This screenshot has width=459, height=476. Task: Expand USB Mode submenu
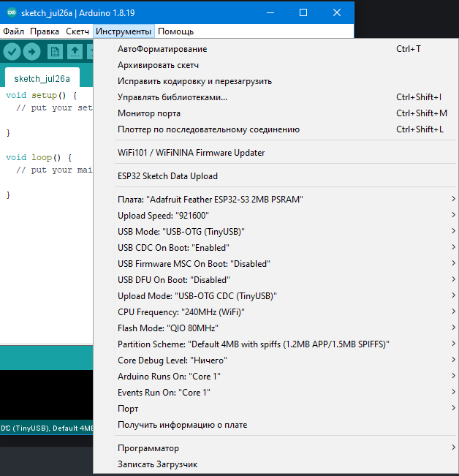(x=276, y=232)
